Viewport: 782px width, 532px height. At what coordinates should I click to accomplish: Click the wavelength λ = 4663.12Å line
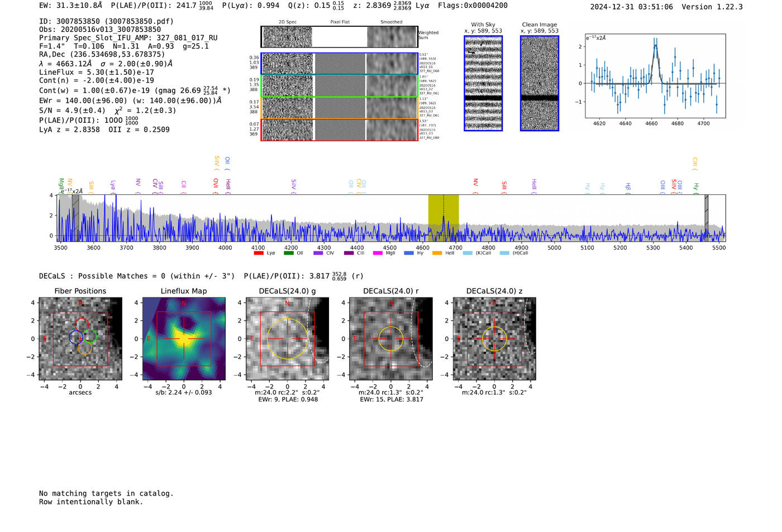106,64
